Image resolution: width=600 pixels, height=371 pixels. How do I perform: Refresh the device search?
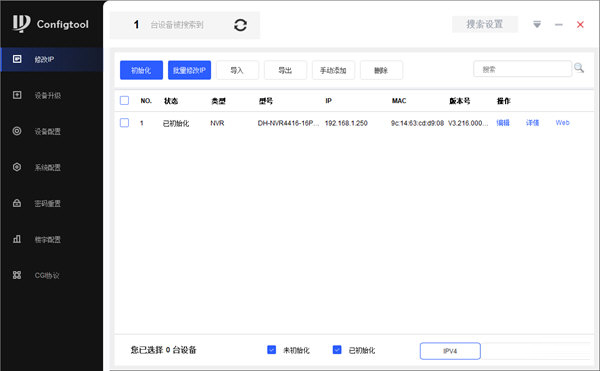click(240, 25)
